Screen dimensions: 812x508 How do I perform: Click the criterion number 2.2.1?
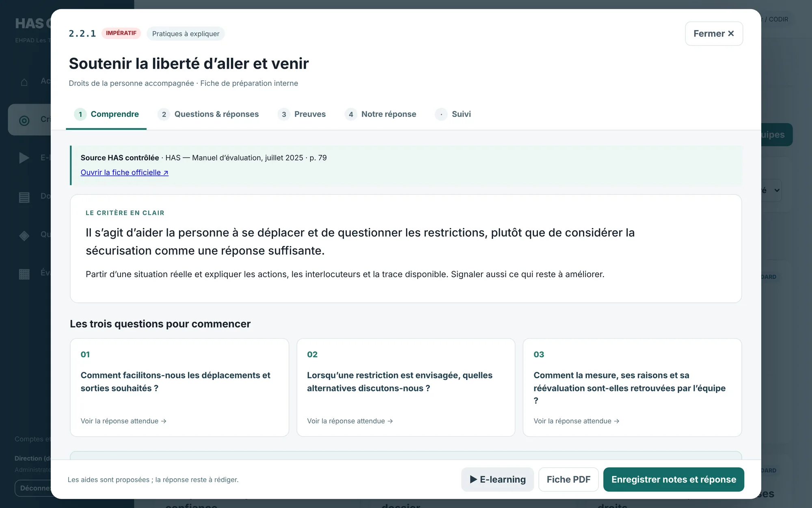[x=82, y=34]
